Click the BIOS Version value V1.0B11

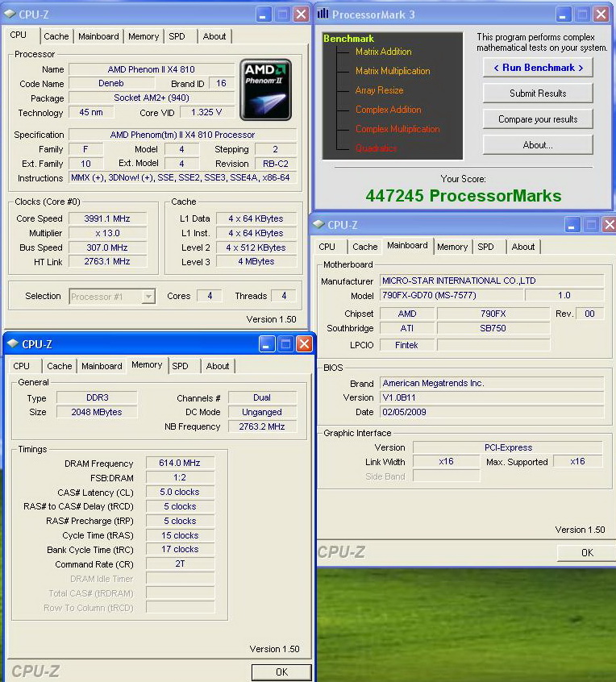tap(492, 397)
